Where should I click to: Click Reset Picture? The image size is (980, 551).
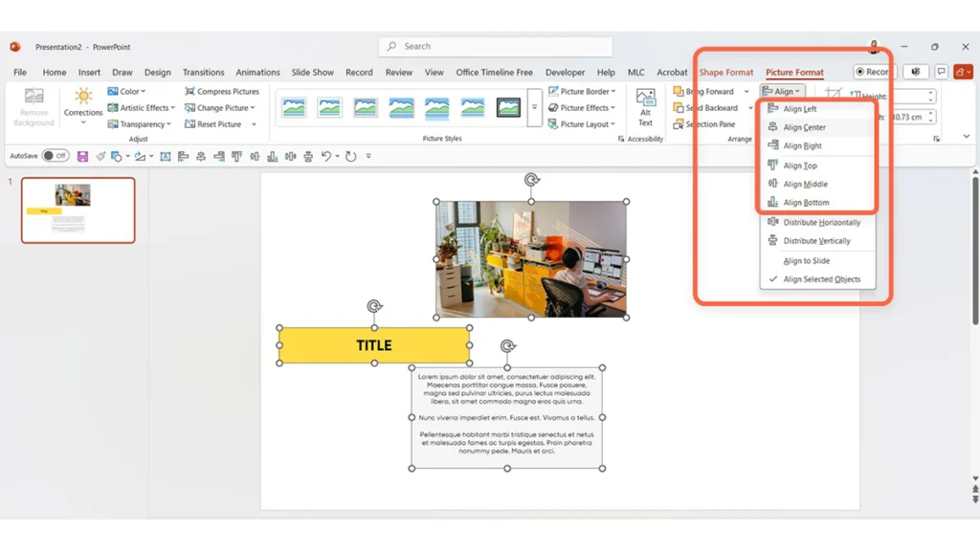pos(213,123)
